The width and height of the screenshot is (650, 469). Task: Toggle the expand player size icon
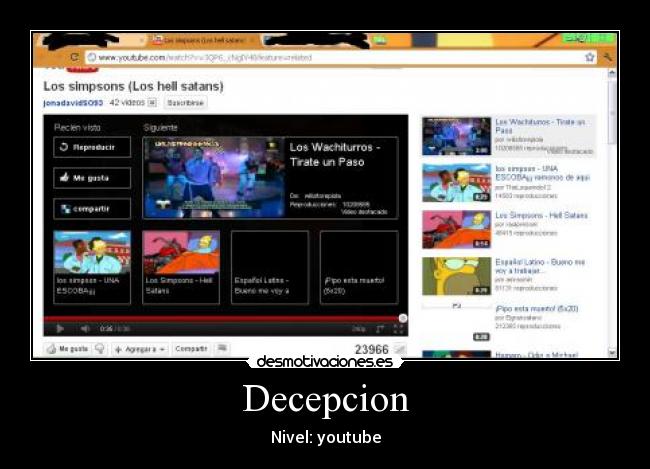[380, 329]
